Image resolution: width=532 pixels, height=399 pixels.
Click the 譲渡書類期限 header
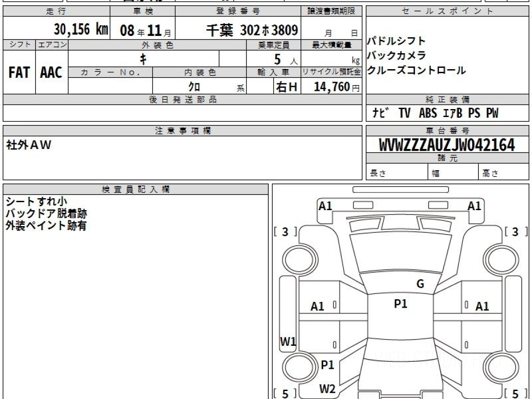pos(332,12)
